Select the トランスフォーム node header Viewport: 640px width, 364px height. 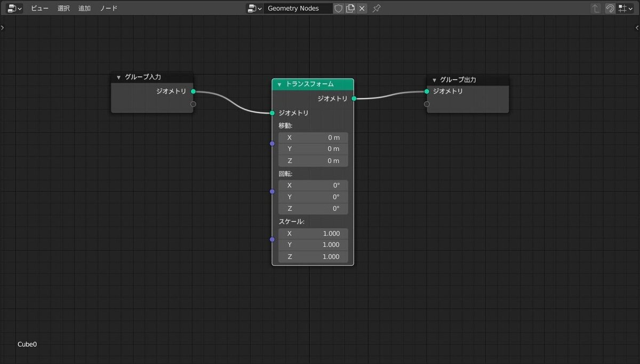[x=313, y=84]
